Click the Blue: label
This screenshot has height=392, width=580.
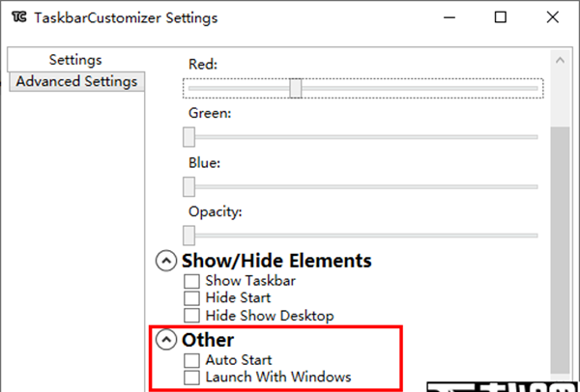click(x=204, y=162)
